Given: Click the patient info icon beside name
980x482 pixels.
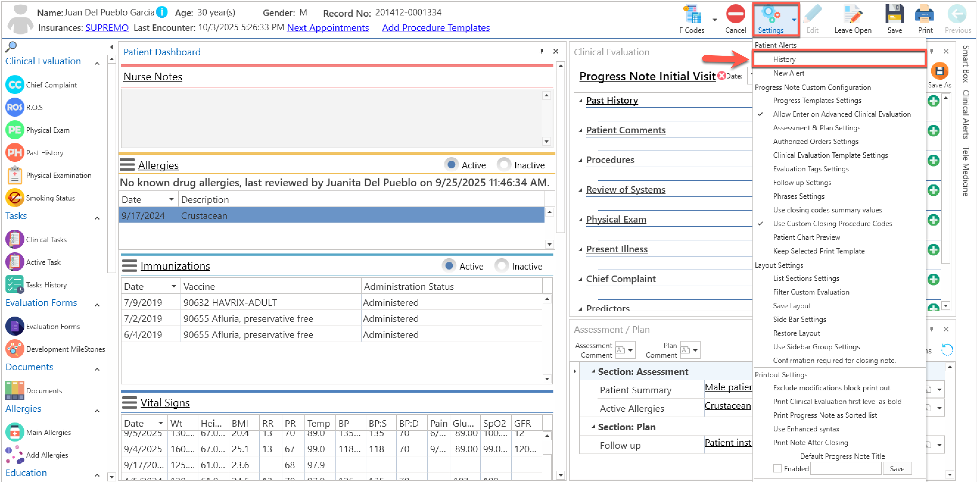Looking at the screenshot, I should point(162,12).
